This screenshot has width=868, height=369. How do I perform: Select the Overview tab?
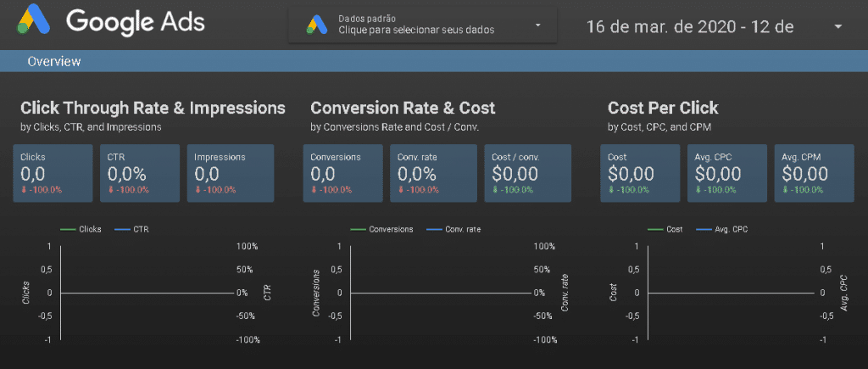(54, 61)
